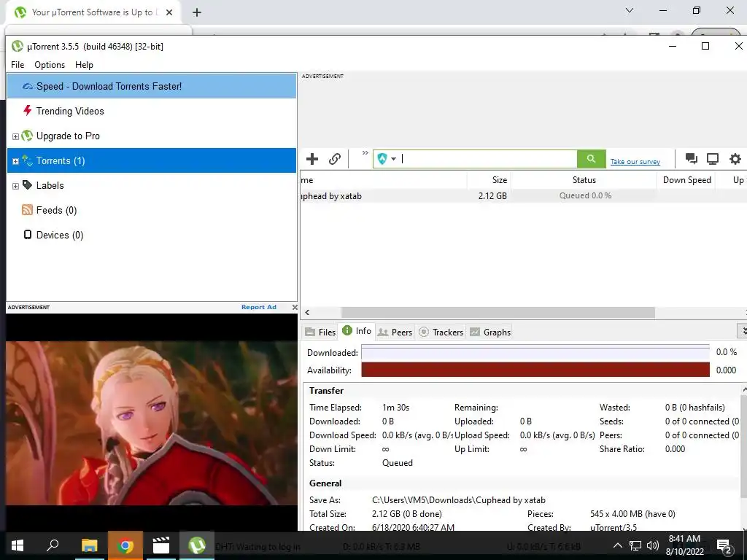The height and width of the screenshot is (560, 747).
Task: Click the µTorrent taskbar icon
Action: click(x=197, y=545)
